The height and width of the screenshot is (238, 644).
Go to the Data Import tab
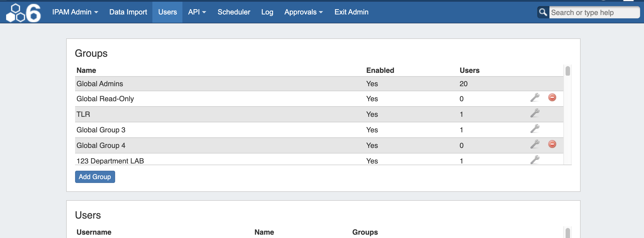coord(128,12)
